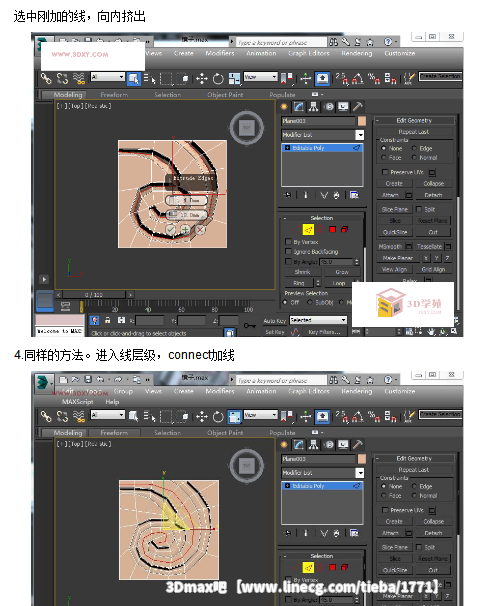Set constraint None radio in upper screenshot
The height and width of the screenshot is (606, 478).
pyautogui.click(x=383, y=148)
